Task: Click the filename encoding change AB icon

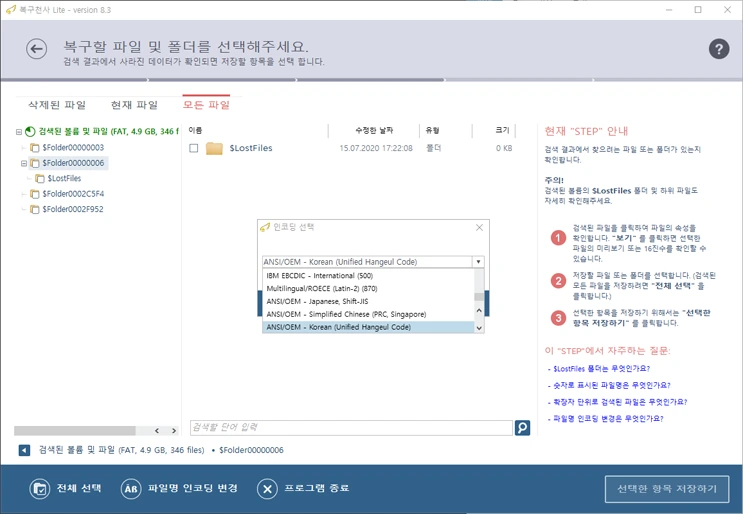Action: (x=131, y=488)
